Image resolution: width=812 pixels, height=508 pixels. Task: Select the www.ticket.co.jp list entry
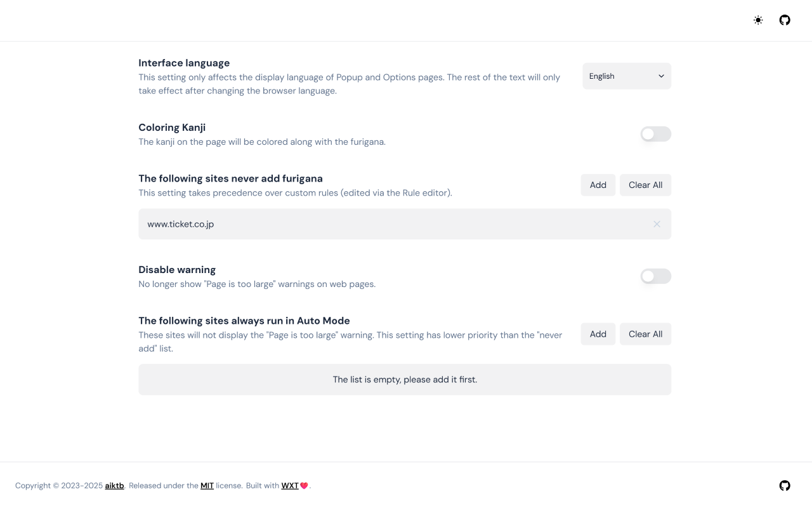click(181, 224)
